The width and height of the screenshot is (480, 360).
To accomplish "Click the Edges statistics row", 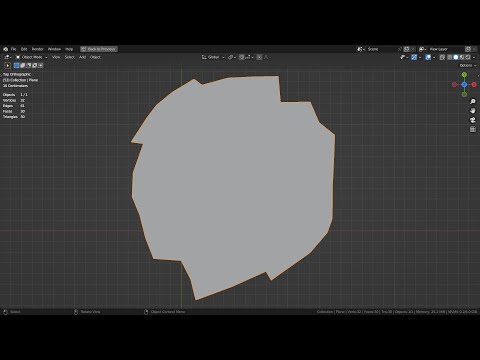I will coord(14,106).
